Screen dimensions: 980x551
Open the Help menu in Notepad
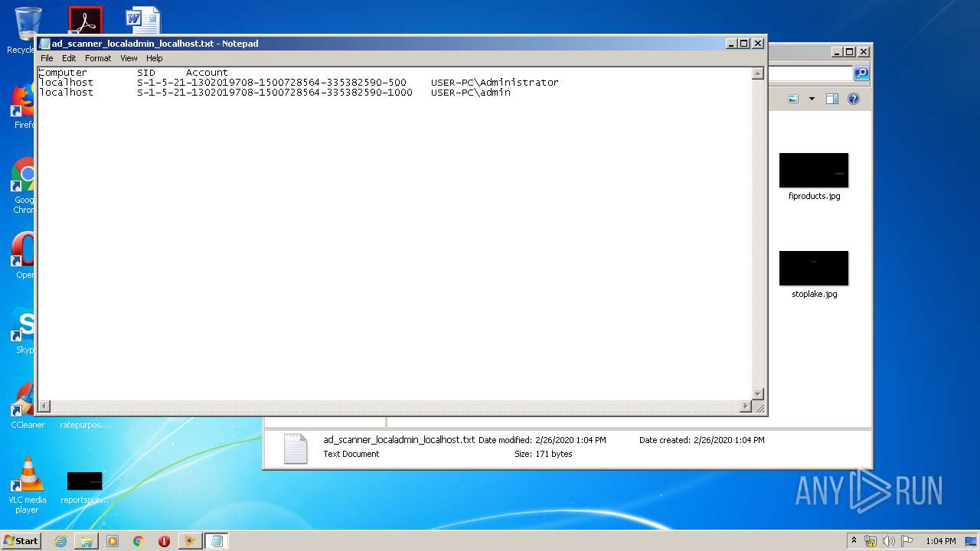155,58
